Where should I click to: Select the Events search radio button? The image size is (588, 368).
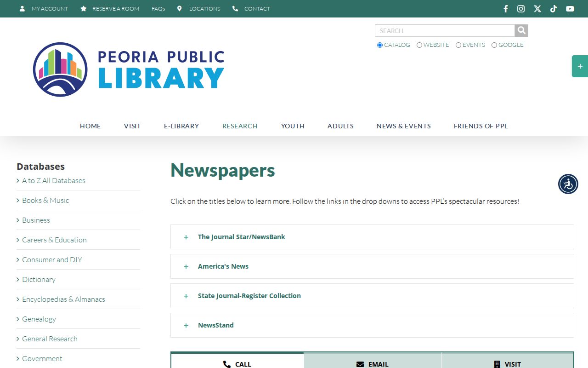pyautogui.click(x=458, y=45)
